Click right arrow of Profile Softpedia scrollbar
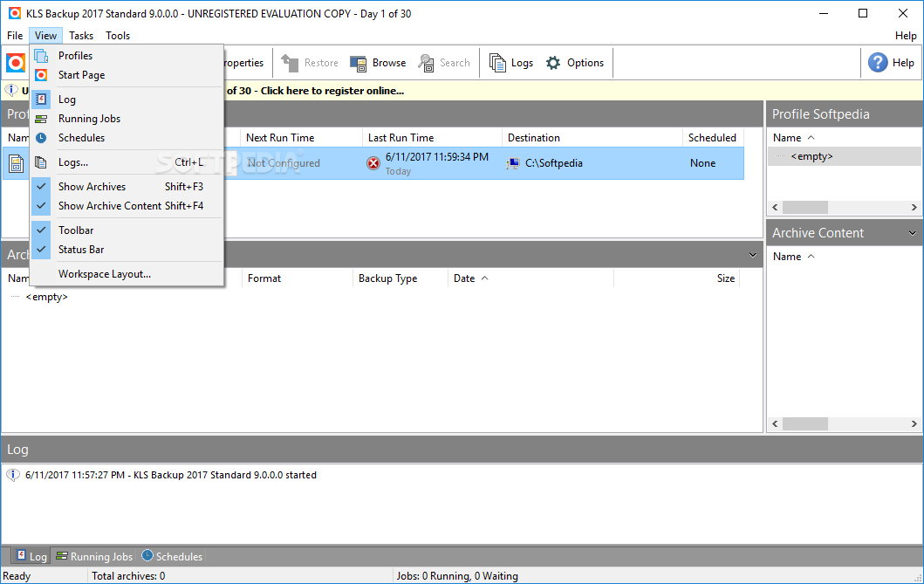The image size is (924, 584). [914, 208]
